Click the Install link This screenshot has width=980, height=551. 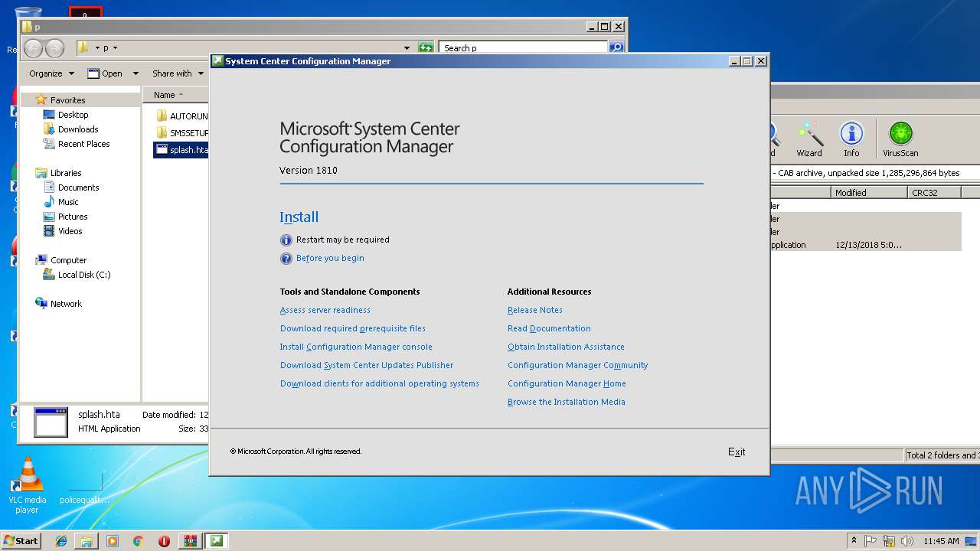(x=299, y=217)
